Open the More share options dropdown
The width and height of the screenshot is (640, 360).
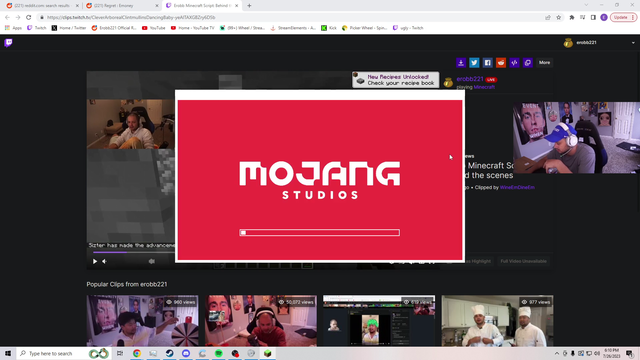click(544, 62)
